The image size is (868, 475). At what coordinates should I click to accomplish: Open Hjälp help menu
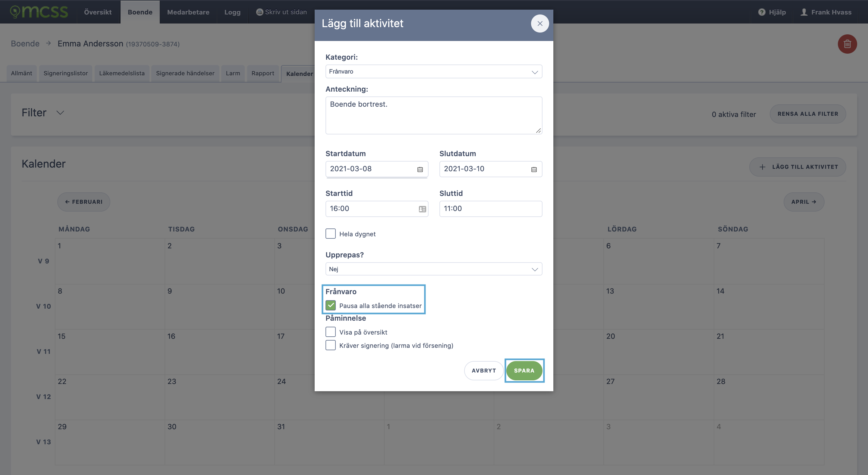point(772,12)
